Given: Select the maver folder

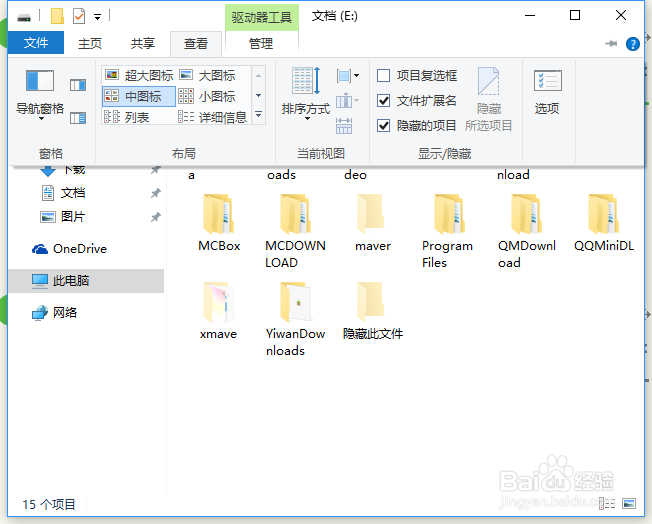Looking at the screenshot, I should [x=373, y=223].
